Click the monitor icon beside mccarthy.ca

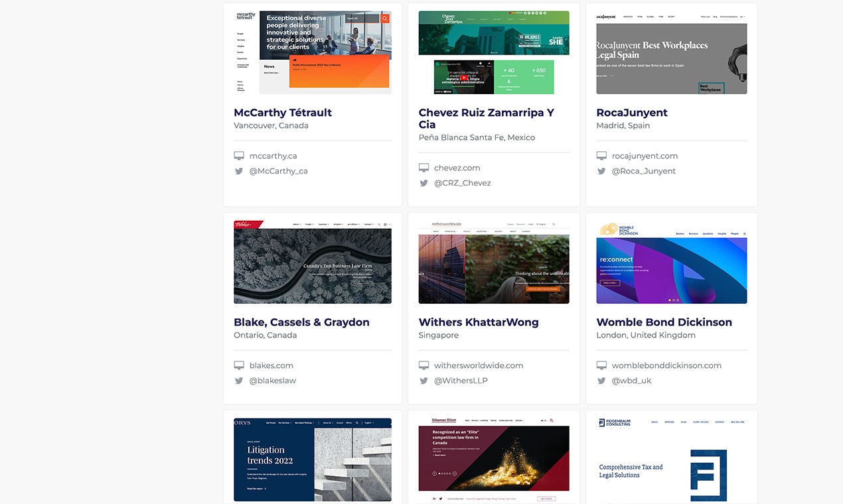tap(239, 156)
